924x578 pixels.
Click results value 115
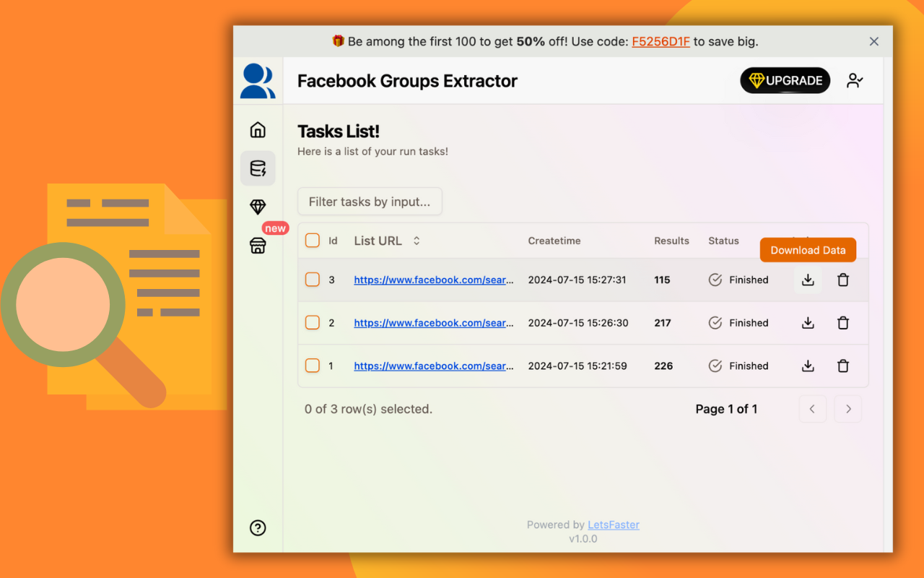pos(663,280)
